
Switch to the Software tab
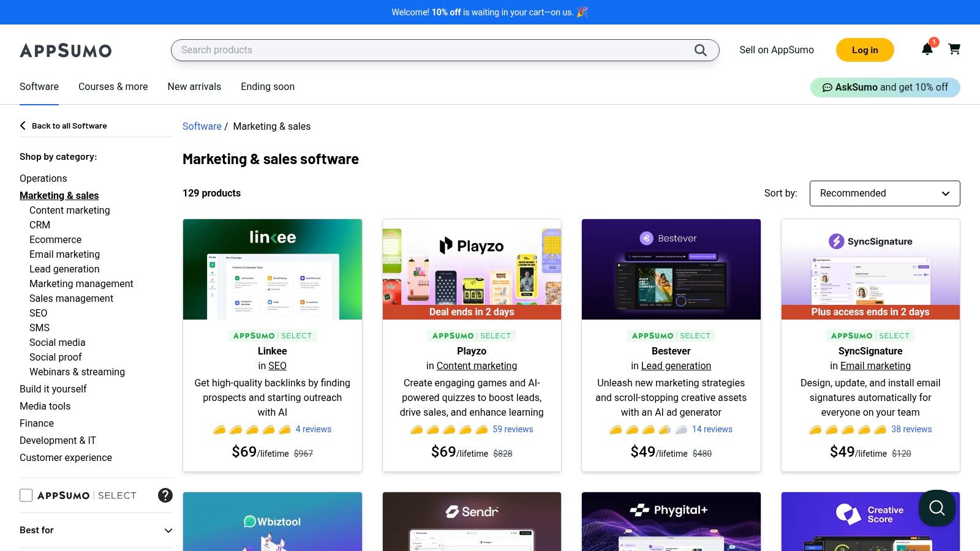[x=39, y=87]
